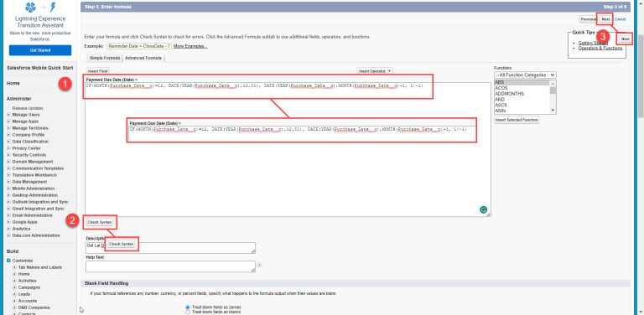644x315 pixels.
Task: Open the Activities link under Customize
Action: tap(27, 281)
